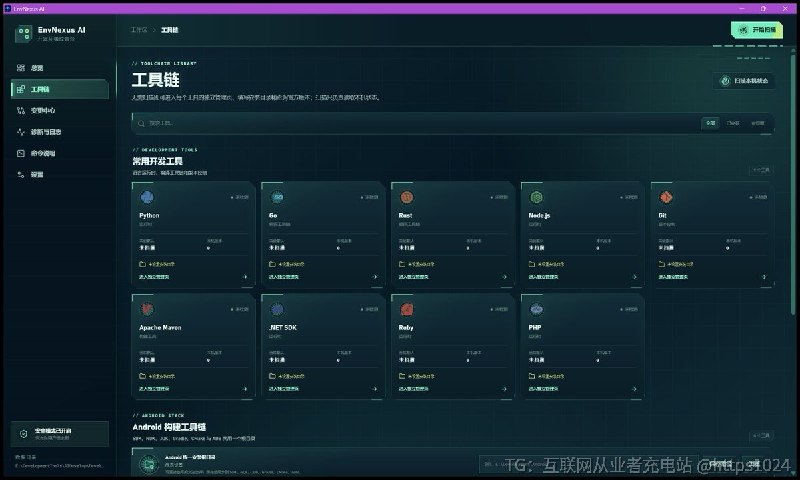This screenshot has height=480, width=800.
Task: Select the 全部 filter tab
Action: click(711, 123)
